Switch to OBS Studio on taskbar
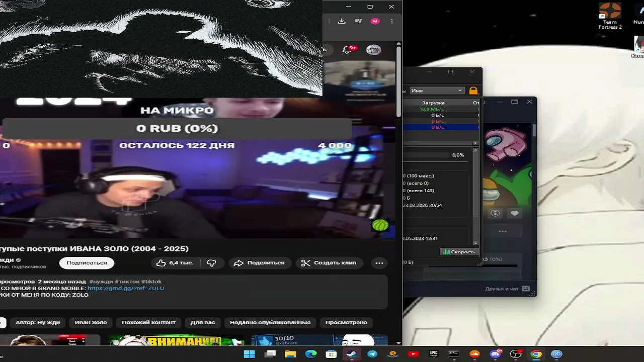 click(x=516, y=354)
